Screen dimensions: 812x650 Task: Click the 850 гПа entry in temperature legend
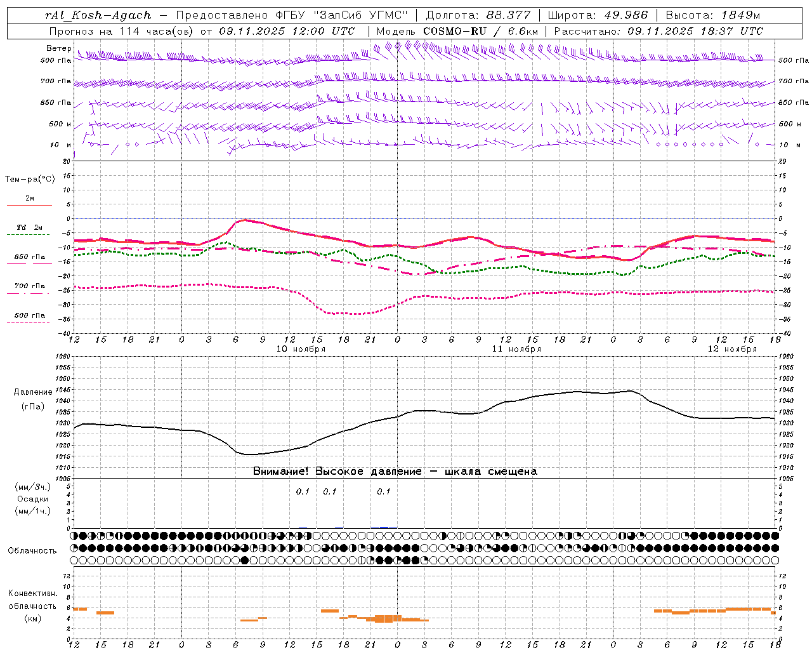[x=30, y=257]
